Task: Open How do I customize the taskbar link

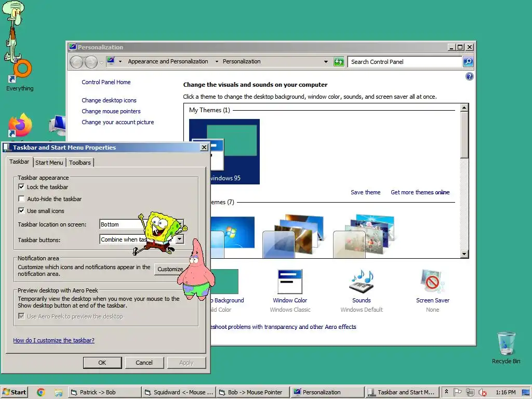Action: pos(54,340)
